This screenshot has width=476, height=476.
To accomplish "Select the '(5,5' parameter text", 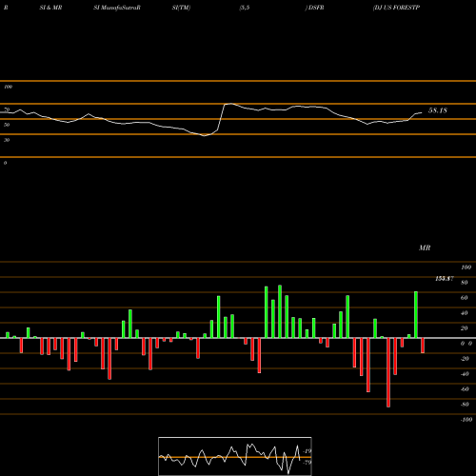I will pos(245,8).
